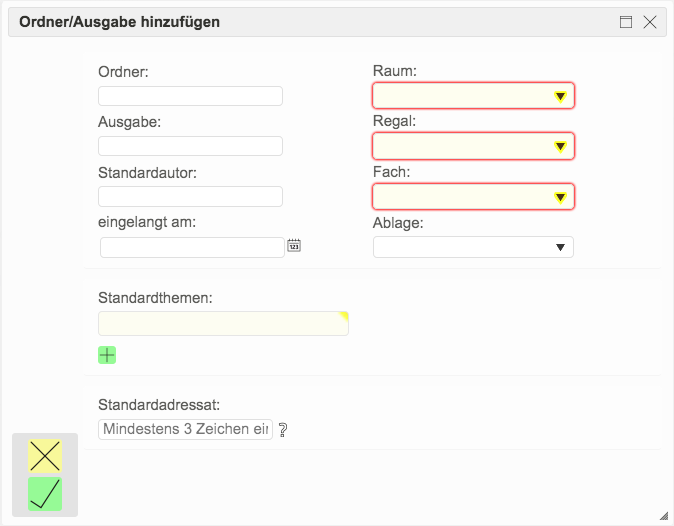Open the calendar date picker icon
674x526 pixels.
coord(294,245)
